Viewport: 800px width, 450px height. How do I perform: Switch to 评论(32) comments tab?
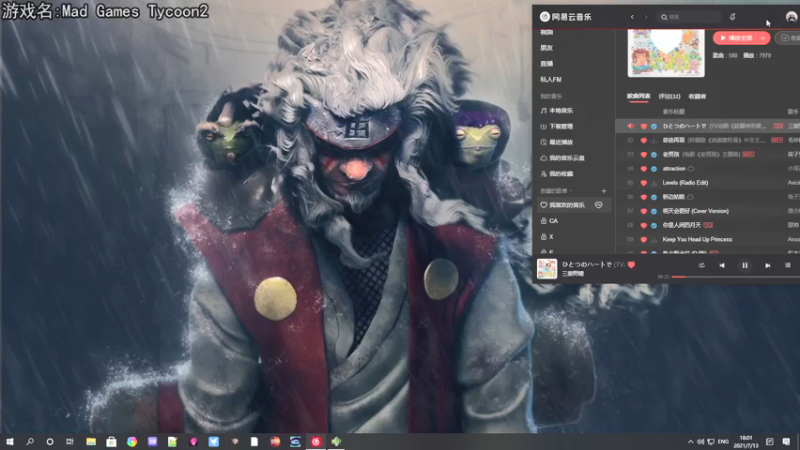click(x=669, y=96)
